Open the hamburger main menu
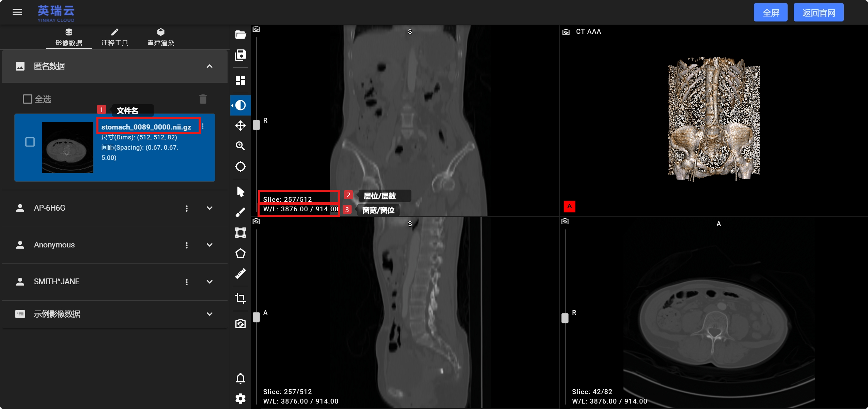This screenshot has height=409, width=868. 17,12
